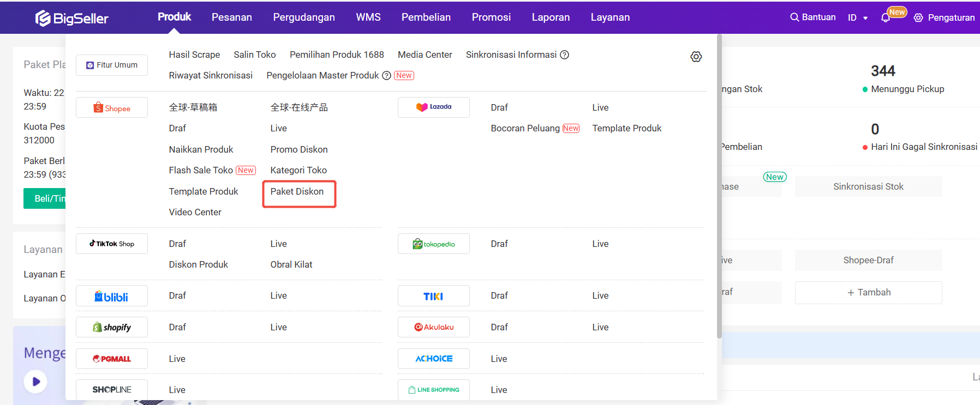Expand the ID language dropdown
Viewport: 980px width, 405px height.
857,18
